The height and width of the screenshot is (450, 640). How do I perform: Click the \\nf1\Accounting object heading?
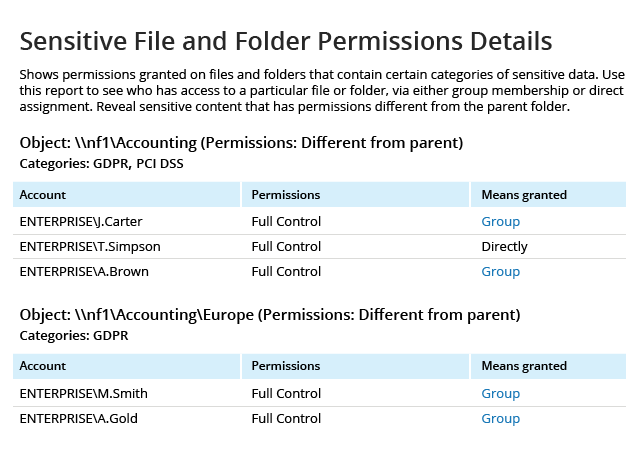pyautogui.click(x=241, y=143)
